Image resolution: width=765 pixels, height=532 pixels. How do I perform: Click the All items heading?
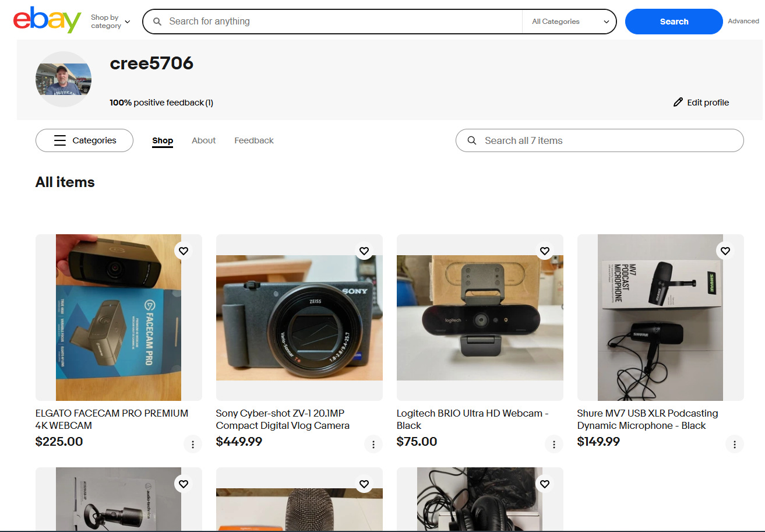point(65,182)
